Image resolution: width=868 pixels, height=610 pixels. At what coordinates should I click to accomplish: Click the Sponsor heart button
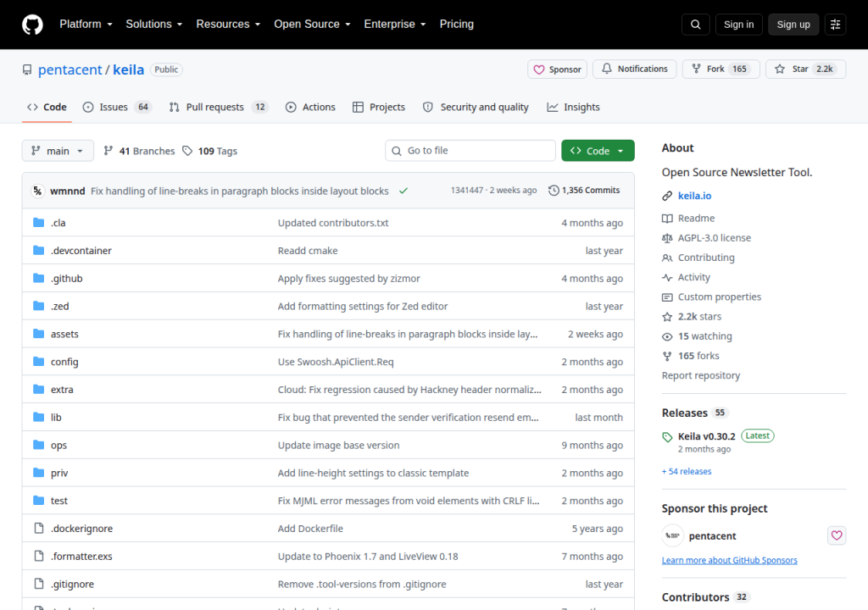(557, 69)
